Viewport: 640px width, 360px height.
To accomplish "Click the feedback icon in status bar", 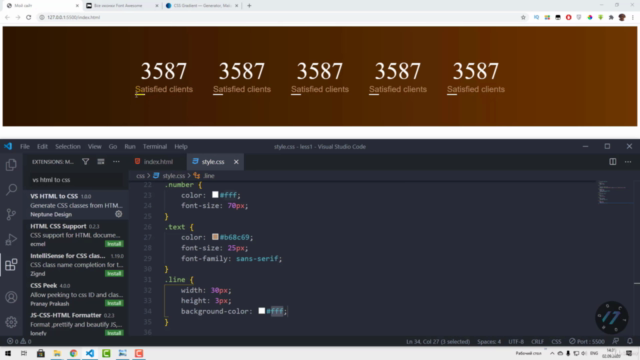I will tap(616, 341).
